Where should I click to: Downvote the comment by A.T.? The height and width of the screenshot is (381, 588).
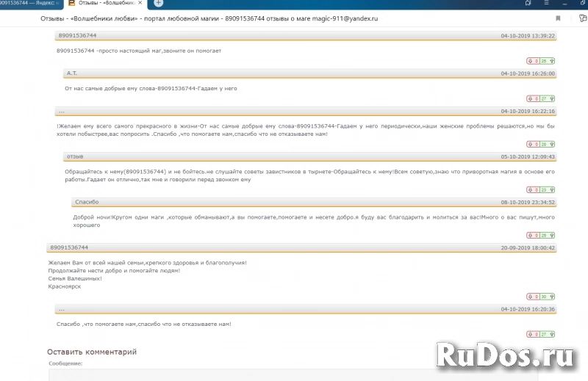pyautogui.click(x=530, y=98)
